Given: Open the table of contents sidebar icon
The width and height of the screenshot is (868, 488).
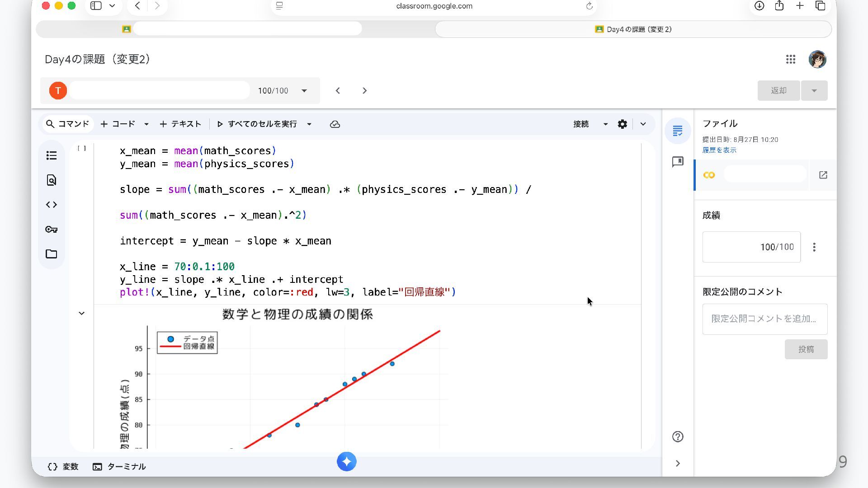Looking at the screenshot, I should [x=52, y=156].
